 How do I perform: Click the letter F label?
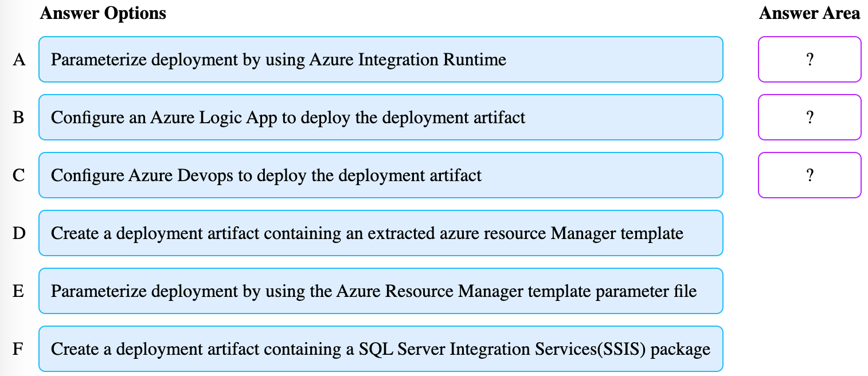pos(19,349)
